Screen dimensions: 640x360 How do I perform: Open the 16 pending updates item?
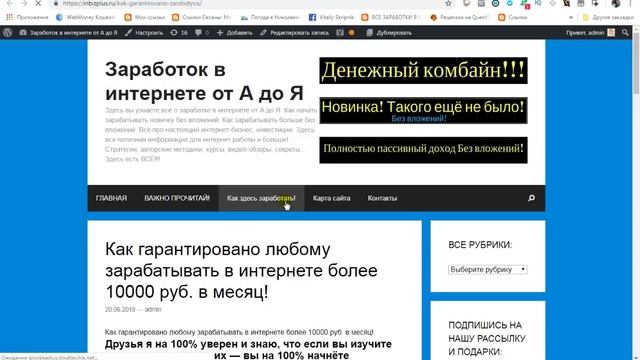tap(179, 33)
